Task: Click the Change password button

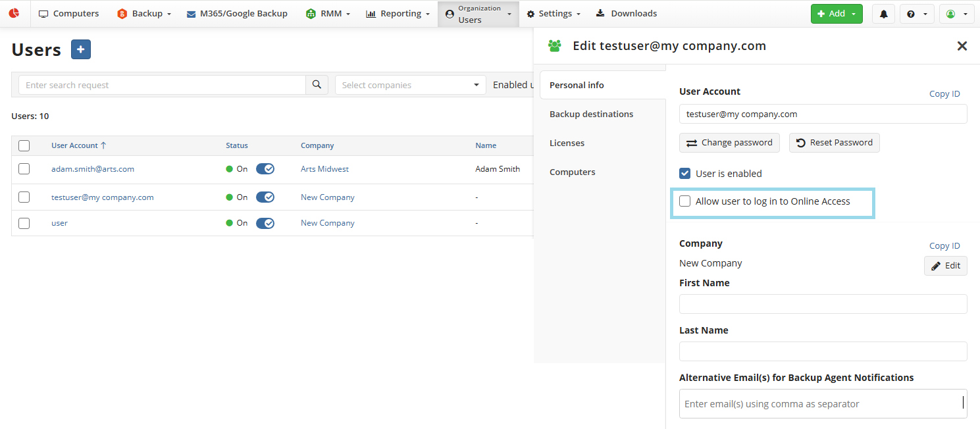Action: tap(729, 143)
